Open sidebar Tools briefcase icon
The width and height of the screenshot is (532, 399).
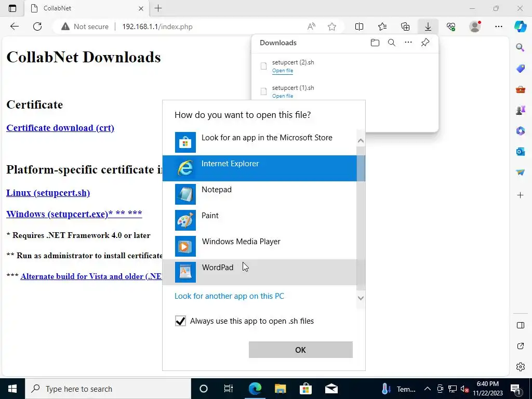pos(520,89)
